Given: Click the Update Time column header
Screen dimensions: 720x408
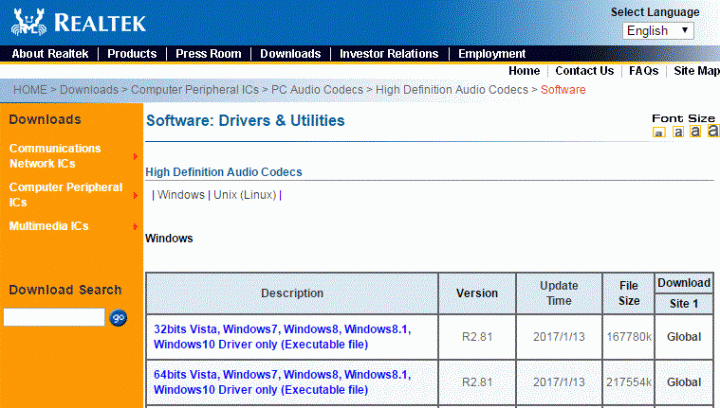Looking at the screenshot, I should pyautogui.click(x=559, y=293).
